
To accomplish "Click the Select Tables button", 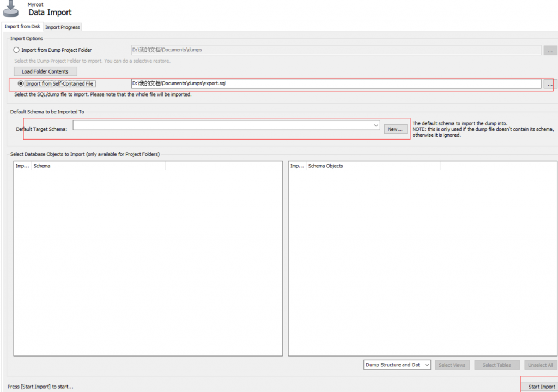I will pos(496,365).
